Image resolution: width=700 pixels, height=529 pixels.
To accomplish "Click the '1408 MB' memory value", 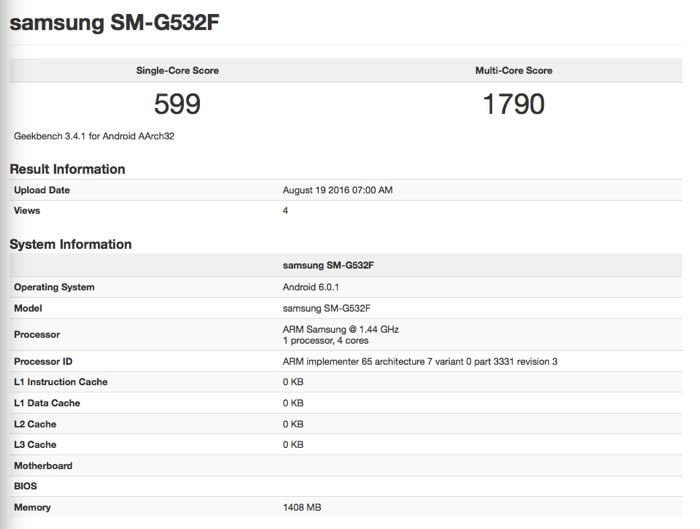I will (x=302, y=508).
